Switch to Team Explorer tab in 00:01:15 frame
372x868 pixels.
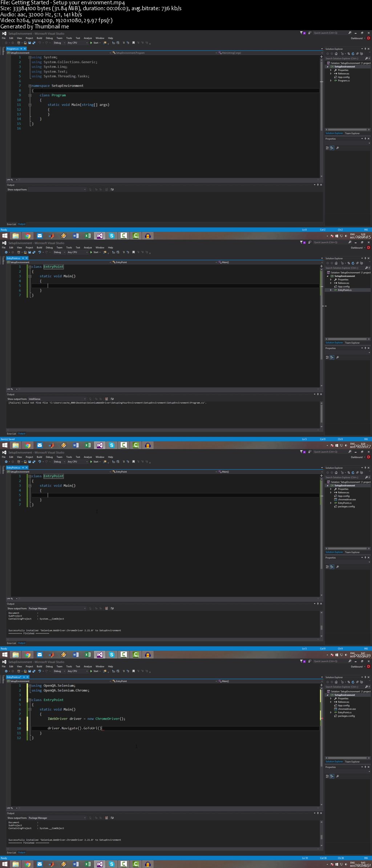pyautogui.click(x=352, y=133)
